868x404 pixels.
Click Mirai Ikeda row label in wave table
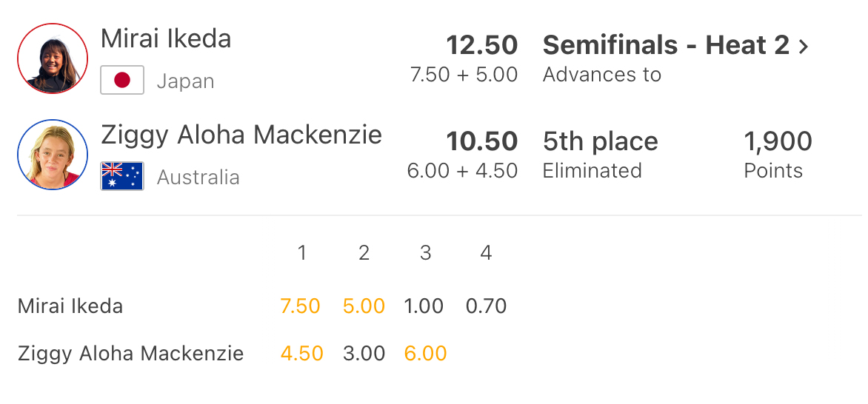point(70,306)
